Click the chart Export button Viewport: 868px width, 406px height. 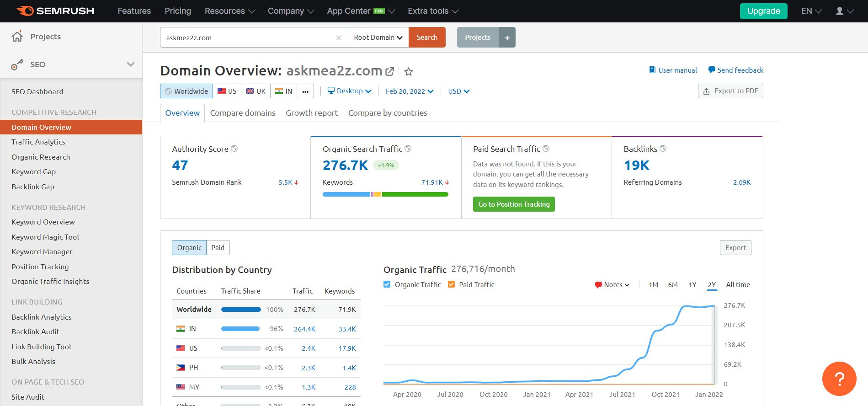pos(735,247)
